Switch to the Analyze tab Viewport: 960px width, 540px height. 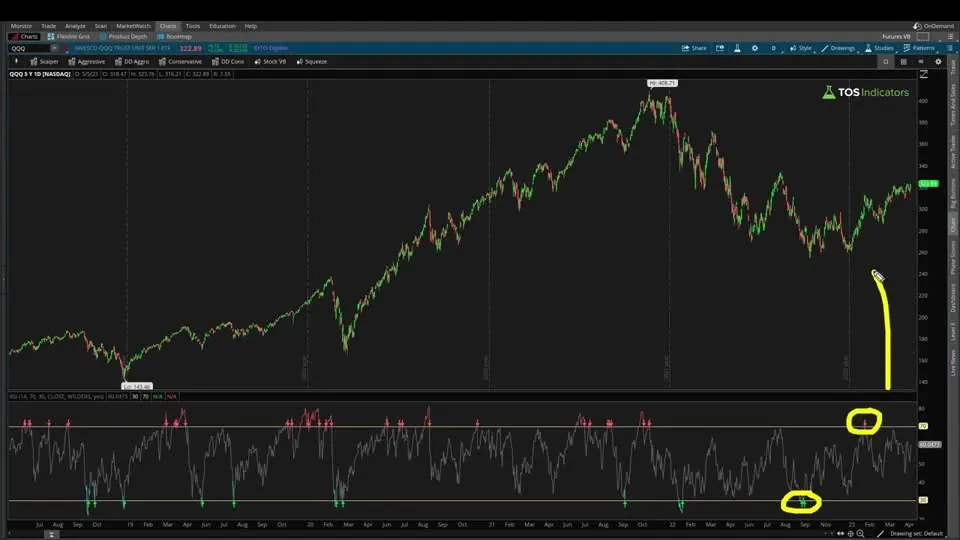click(x=75, y=26)
